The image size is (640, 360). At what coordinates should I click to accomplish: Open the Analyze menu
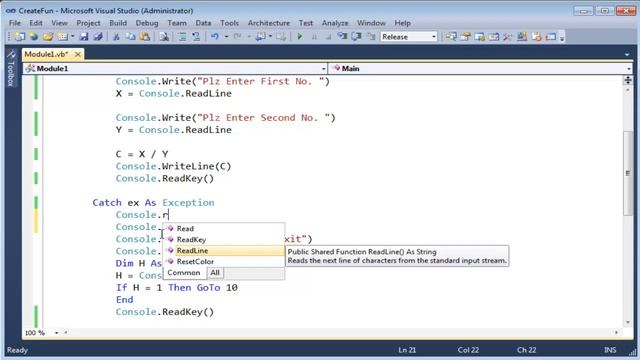tap(335, 23)
